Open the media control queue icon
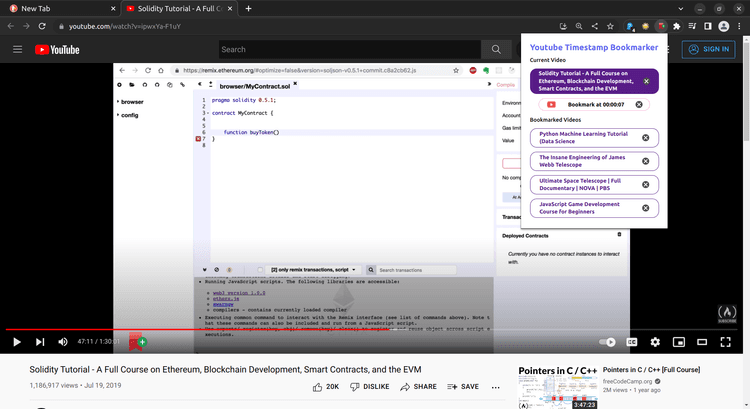The height and width of the screenshot is (409, 750). (692, 26)
